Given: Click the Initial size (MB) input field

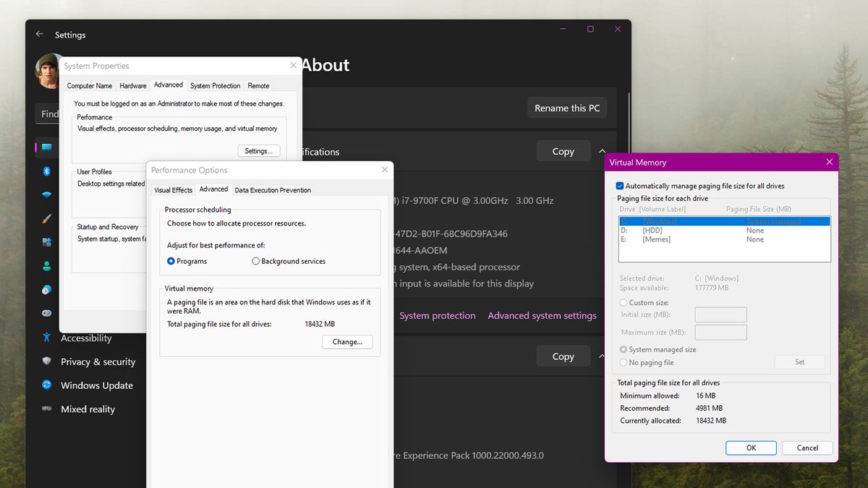Looking at the screenshot, I should point(720,314).
